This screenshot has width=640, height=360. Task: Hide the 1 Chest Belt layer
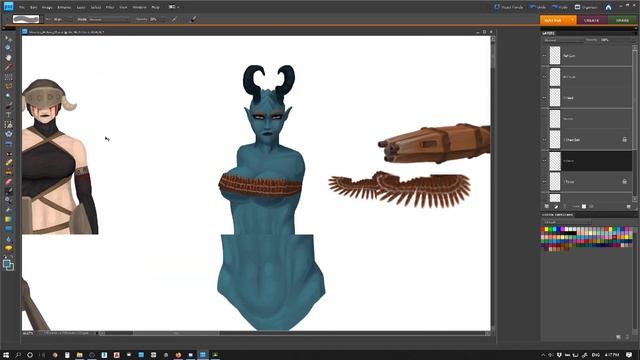(544, 140)
